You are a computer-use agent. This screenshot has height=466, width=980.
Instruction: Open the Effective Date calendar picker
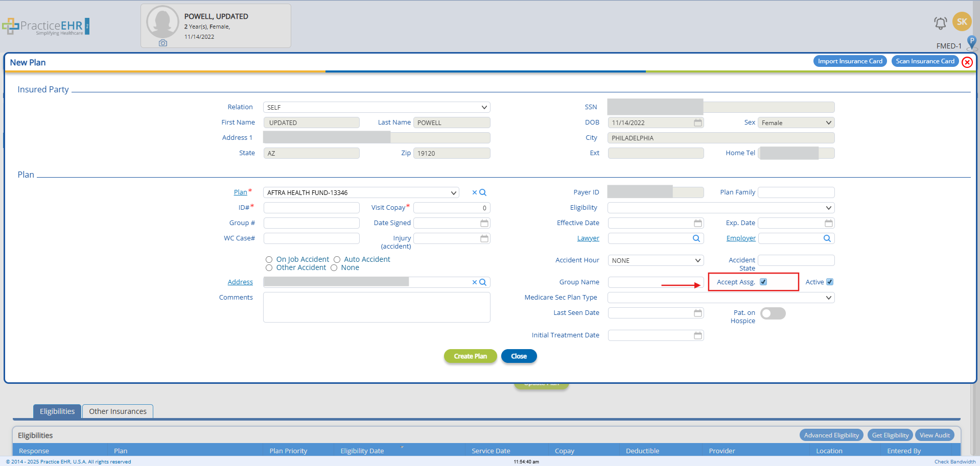697,223
